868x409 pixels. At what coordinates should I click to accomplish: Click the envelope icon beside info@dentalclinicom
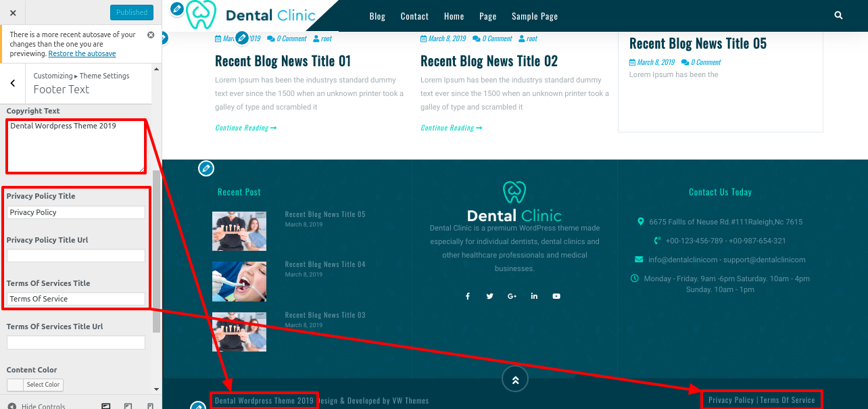point(639,260)
